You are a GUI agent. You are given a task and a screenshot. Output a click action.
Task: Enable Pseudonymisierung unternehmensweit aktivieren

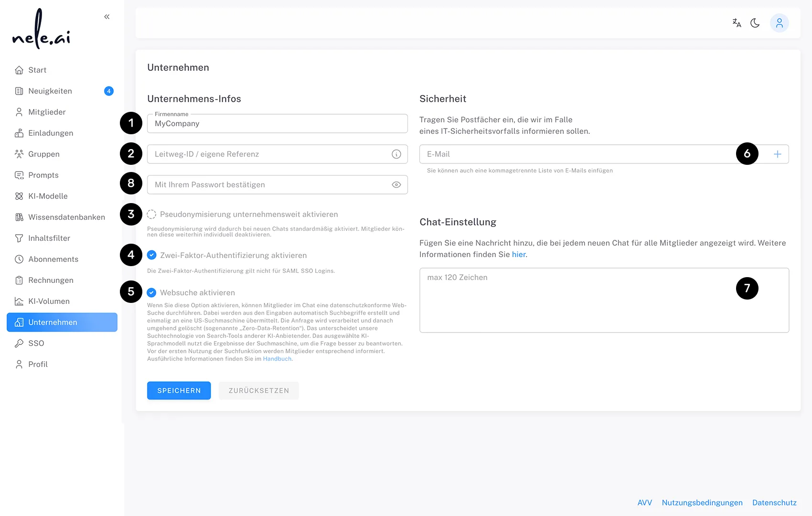point(151,214)
